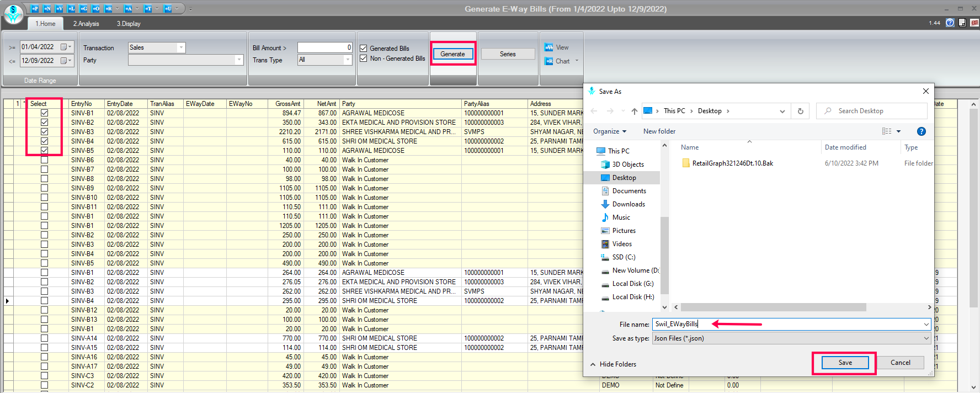Refresh the Save As folder view

point(801,111)
